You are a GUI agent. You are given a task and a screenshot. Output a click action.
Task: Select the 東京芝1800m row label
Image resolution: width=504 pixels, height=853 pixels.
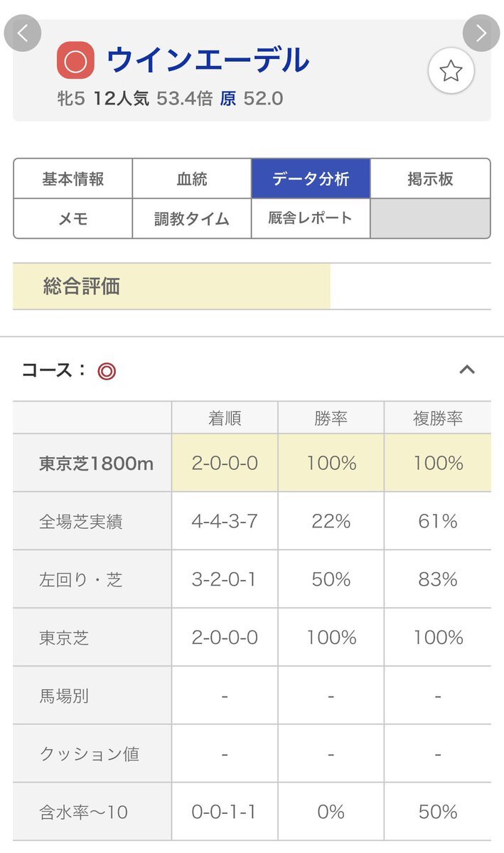[96, 463]
